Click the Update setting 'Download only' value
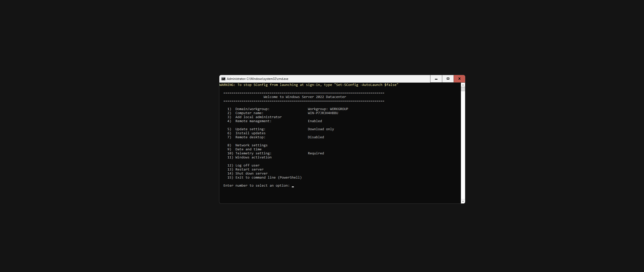 click(321, 129)
